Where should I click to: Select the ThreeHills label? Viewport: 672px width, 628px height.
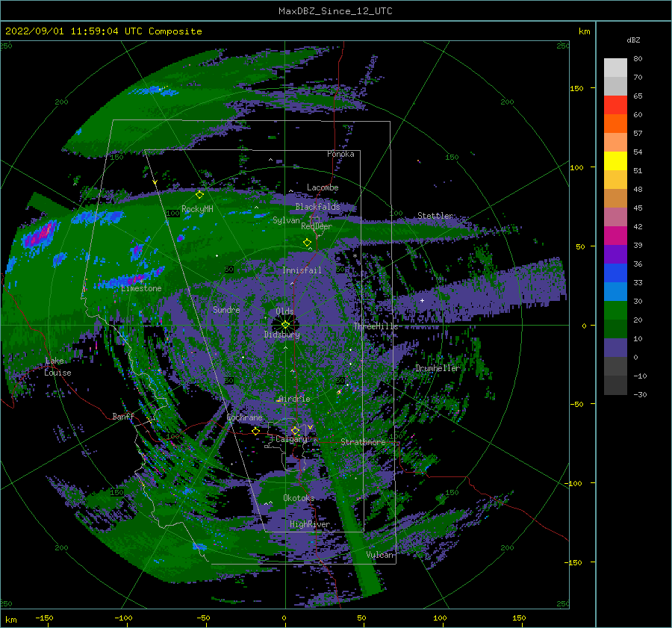point(376,326)
